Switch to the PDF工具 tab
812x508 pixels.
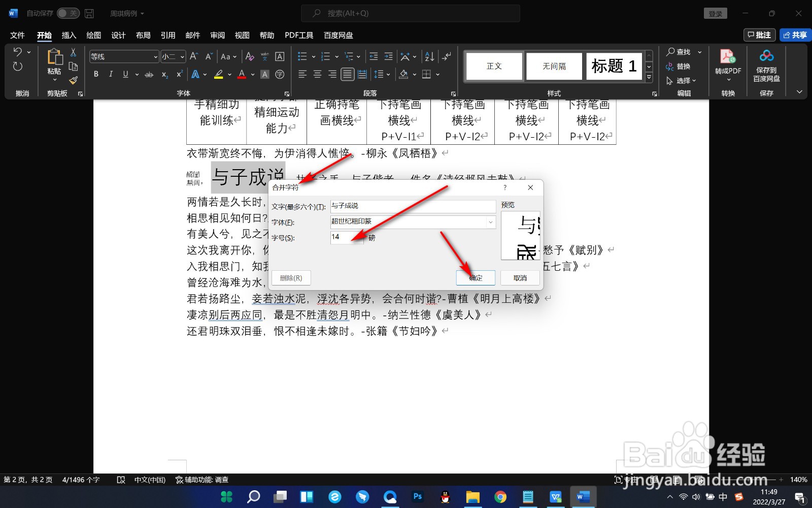(x=299, y=35)
